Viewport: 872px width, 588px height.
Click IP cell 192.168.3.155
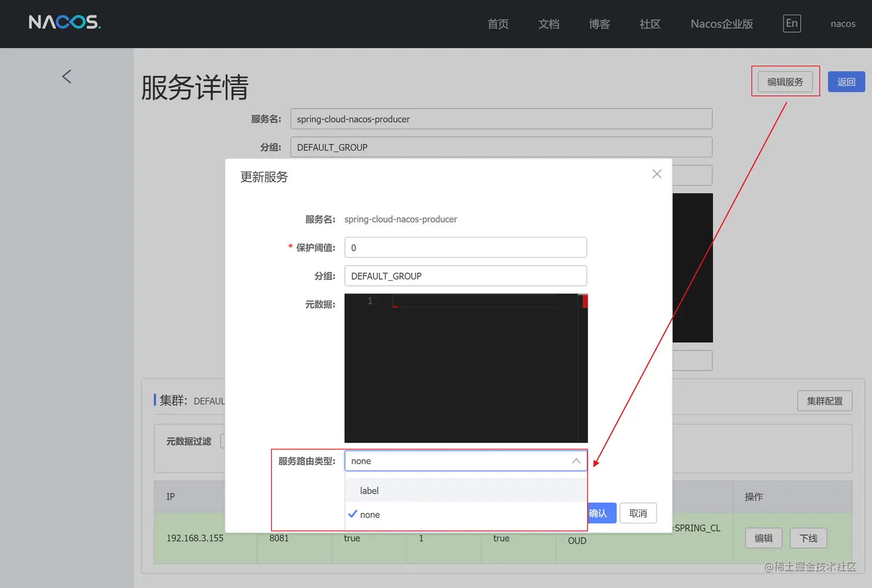tap(195, 538)
